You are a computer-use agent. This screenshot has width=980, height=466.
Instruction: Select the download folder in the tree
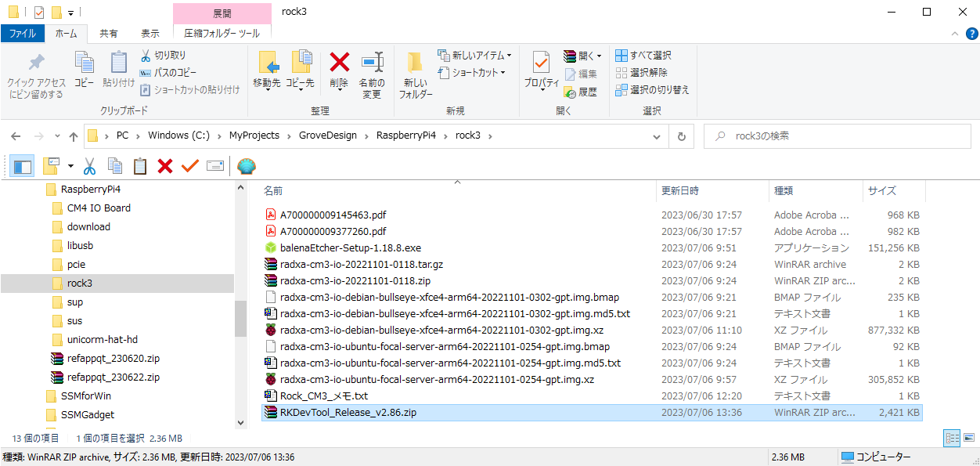(x=88, y=226)
